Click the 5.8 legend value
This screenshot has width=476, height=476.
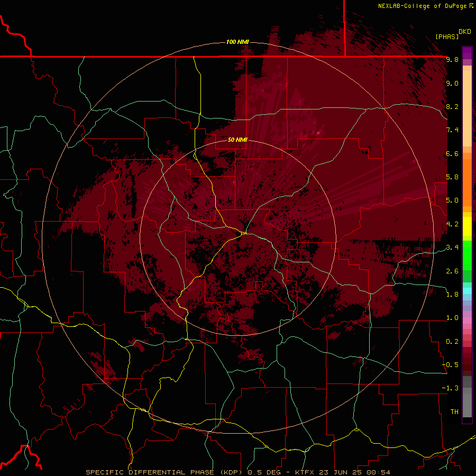[x=452, y=177]
